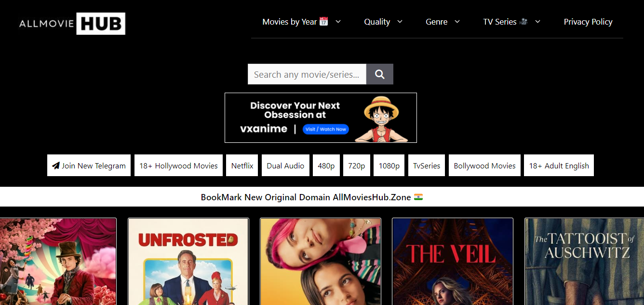Click the magnifying glass search button
The width and height of the screenshot is (644, 305).
(380, 74)
